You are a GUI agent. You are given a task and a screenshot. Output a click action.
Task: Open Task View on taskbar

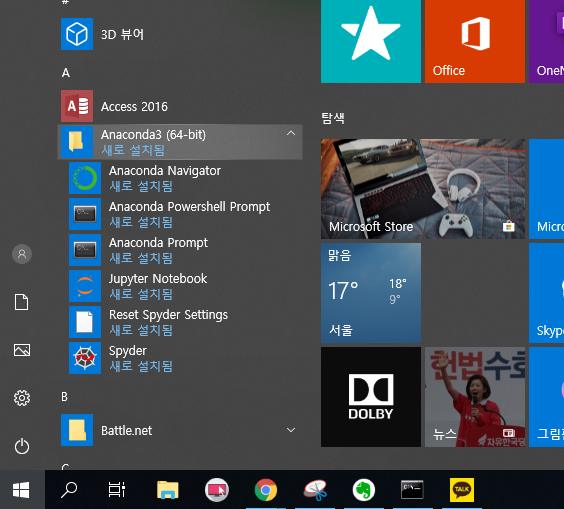coord(117,490)
